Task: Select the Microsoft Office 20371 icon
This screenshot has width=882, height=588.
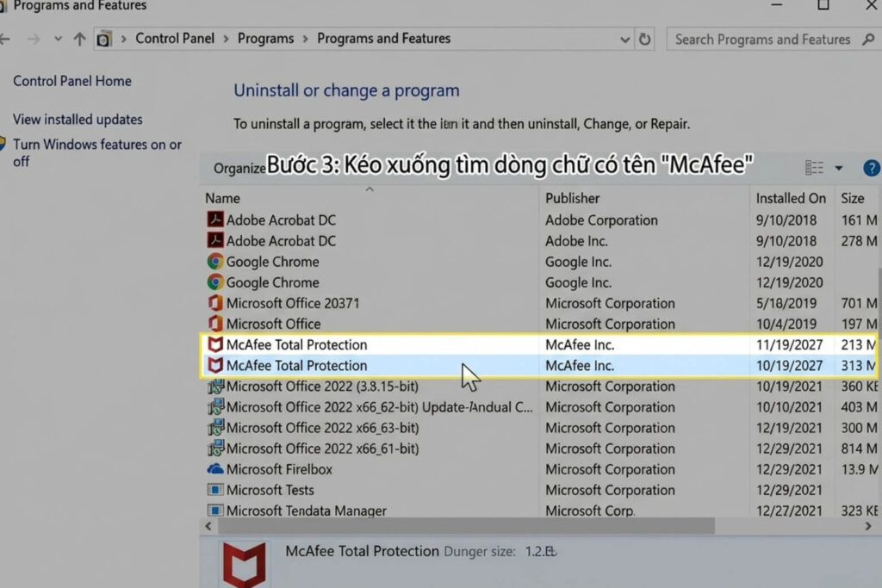Action: point(214,302)
